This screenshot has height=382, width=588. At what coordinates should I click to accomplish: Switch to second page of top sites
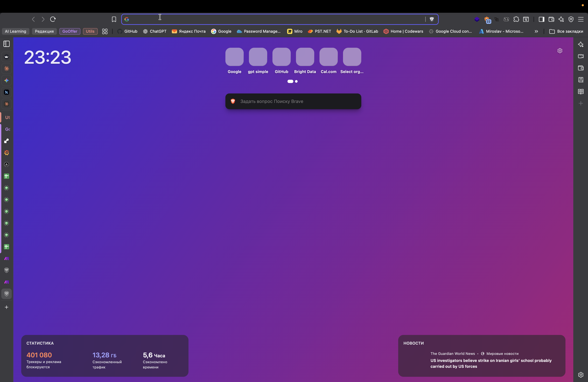click(x=296, y=81)
